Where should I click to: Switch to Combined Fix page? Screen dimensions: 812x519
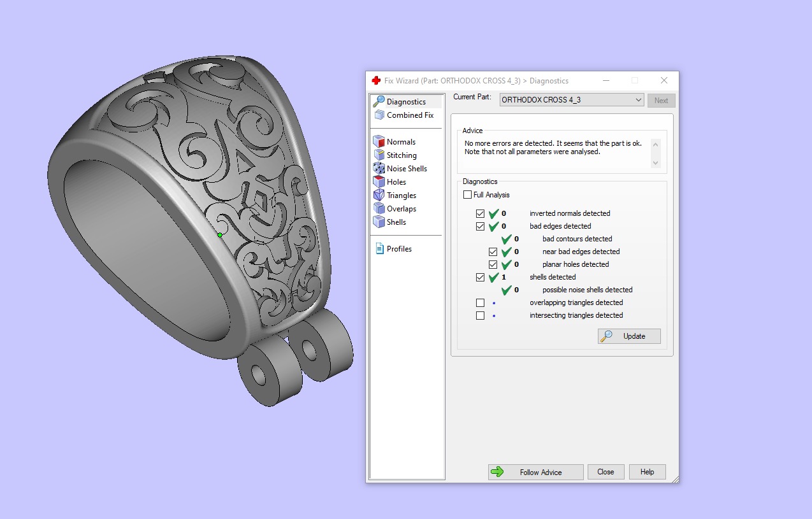[410, 115]
